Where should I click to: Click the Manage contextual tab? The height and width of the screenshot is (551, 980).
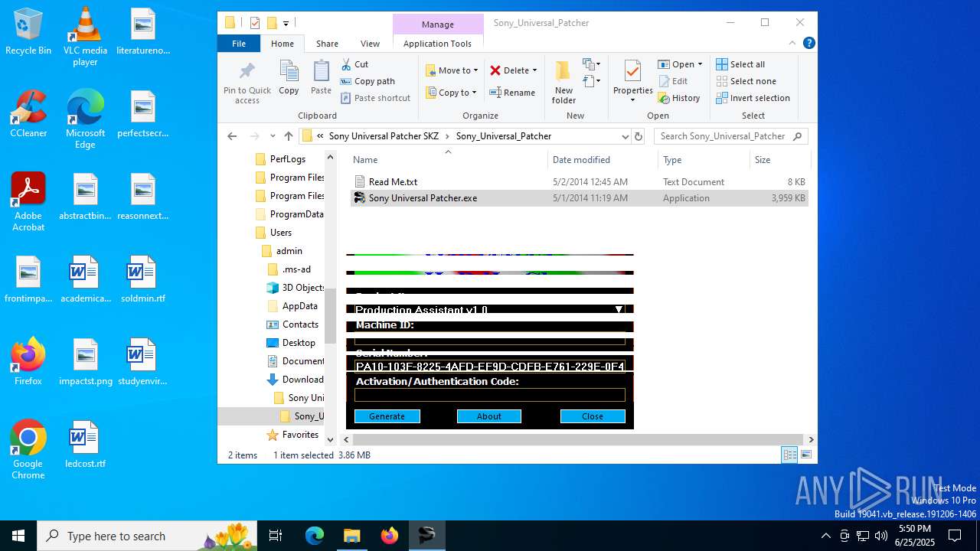(x=438, y=24)
